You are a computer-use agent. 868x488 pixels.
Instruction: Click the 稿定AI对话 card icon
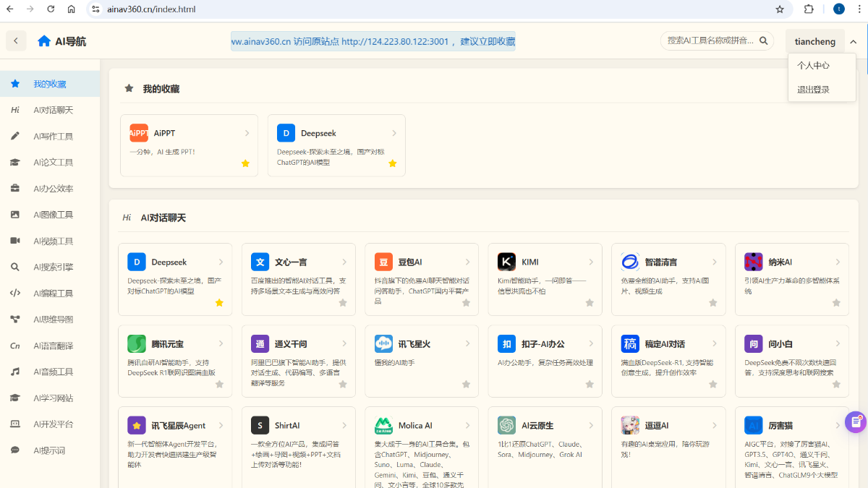(x=630, y=343)
